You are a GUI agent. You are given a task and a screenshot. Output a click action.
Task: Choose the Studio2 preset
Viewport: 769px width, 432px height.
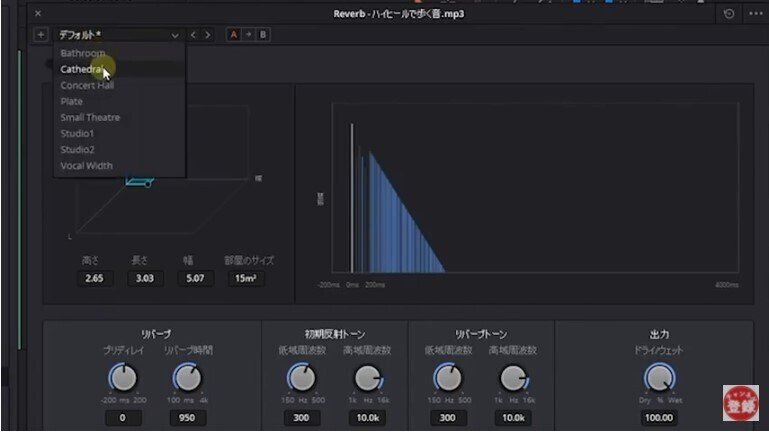(x=119, y=150)
